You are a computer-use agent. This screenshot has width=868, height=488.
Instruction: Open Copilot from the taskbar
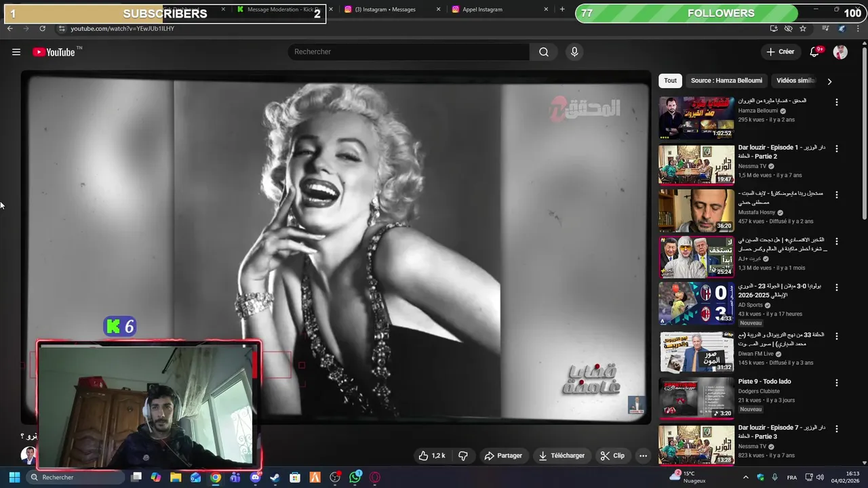click(156, 477)
